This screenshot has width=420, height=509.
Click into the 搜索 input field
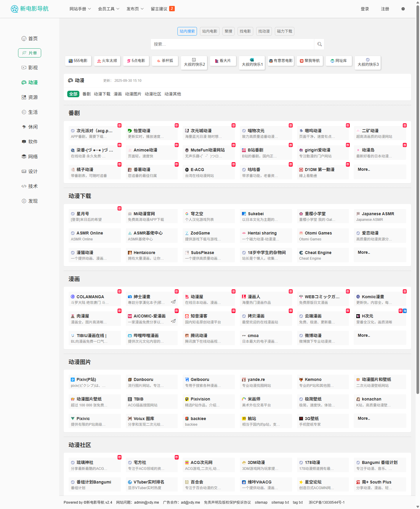(x=232, y=44)
